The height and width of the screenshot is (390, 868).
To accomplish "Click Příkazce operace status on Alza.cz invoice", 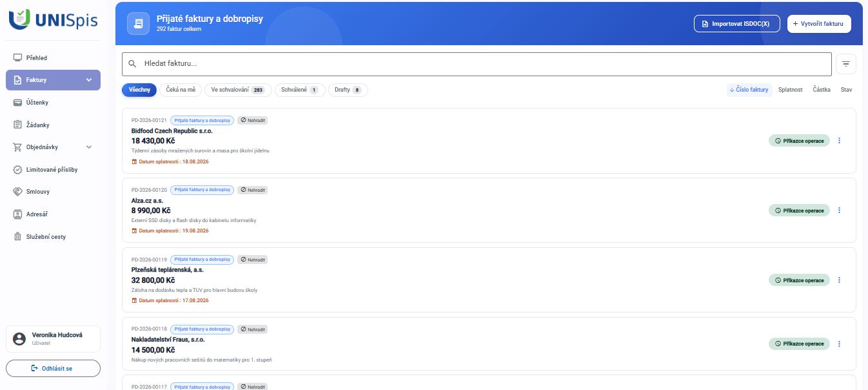I will [x=799, y=210].
